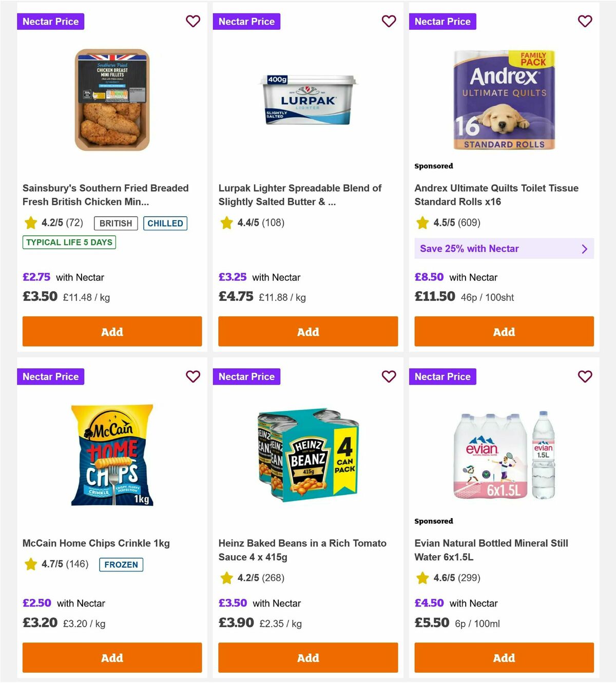Favourite the Andrex Ultimate Quilts toilet tissue
The image size is (616, 683).
[585, 22]
